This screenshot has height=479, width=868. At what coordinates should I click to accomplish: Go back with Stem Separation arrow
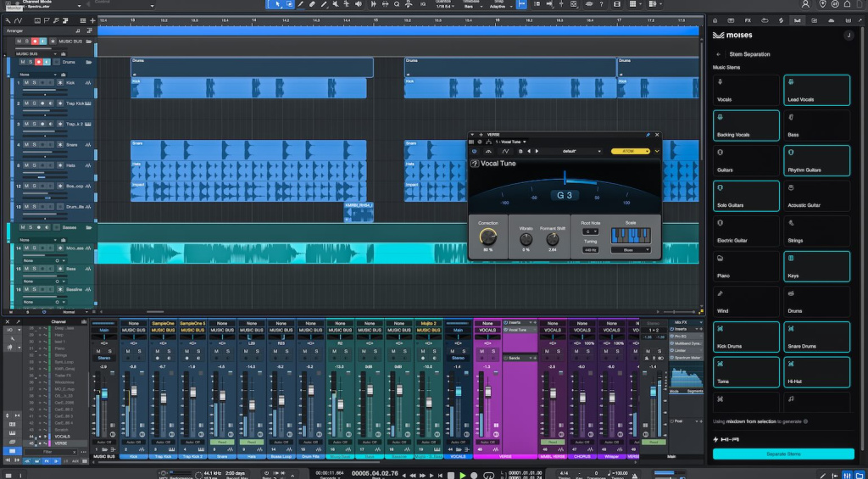pyautogui.click(x=719, y=54)
